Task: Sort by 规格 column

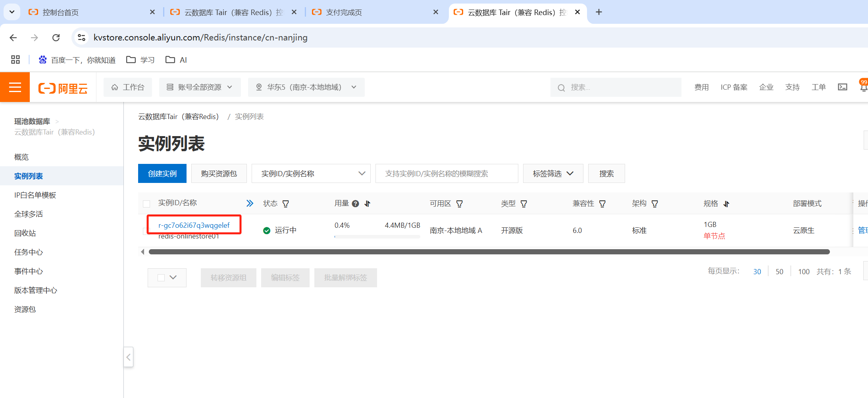Action: click(x=726, y=204)
